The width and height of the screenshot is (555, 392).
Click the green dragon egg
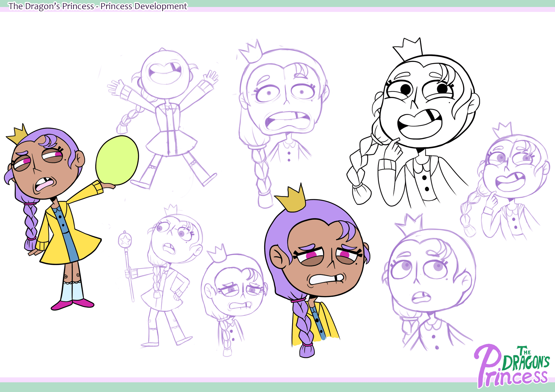point(117,160)
